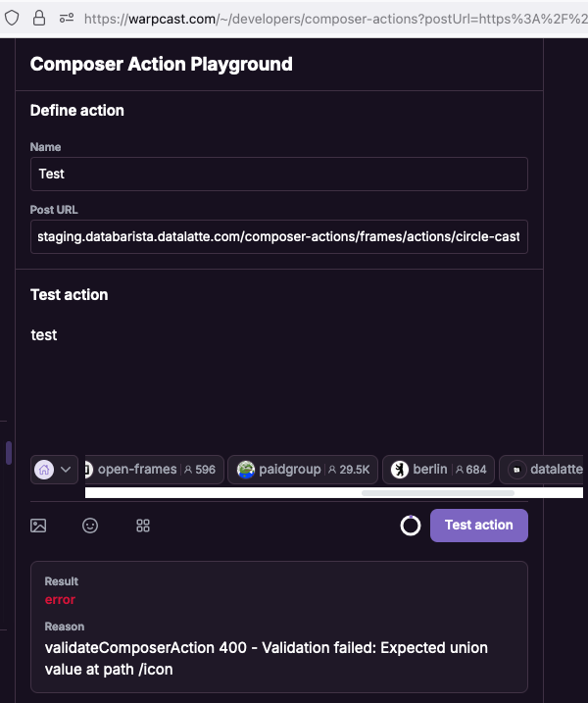Choose the datalatte channel chip

(x=541, y=470)
